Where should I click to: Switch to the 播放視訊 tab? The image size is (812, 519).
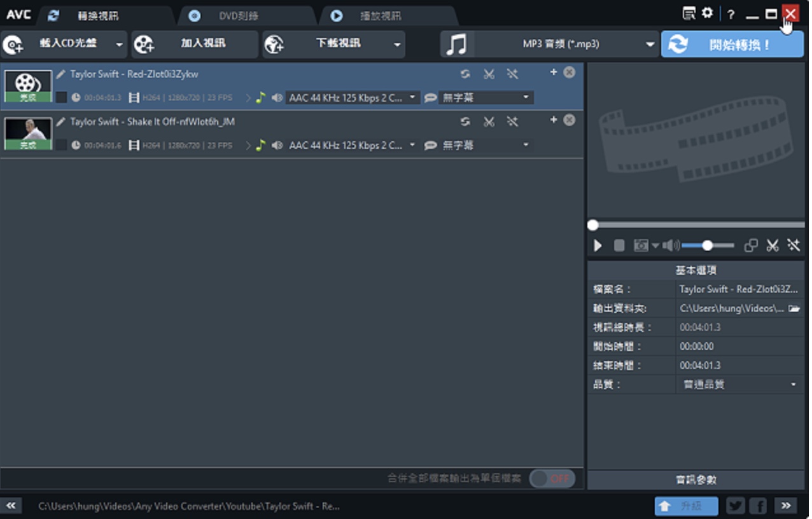pyautogui.click(x=388, y=16)
